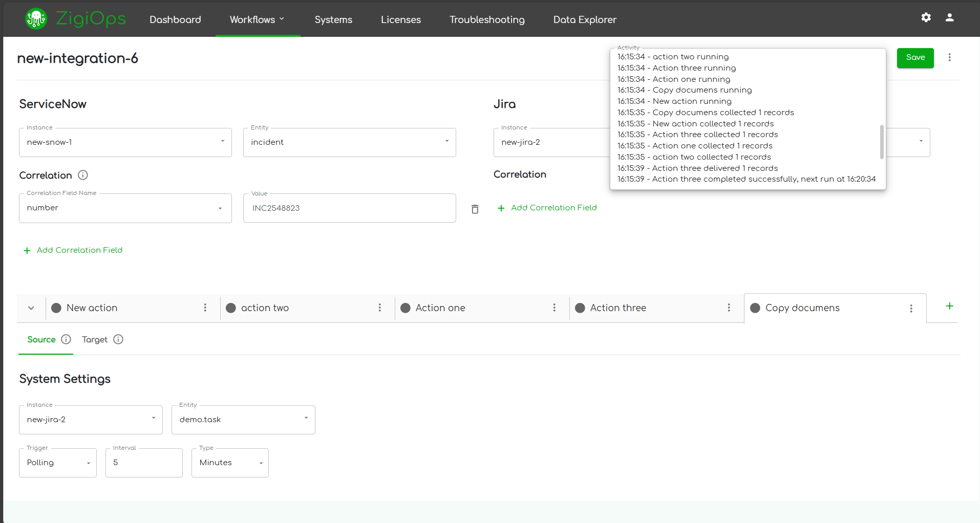Show info icon next to Source tab
The height and width of the screenshot is (523, 980).
[66, 339]
